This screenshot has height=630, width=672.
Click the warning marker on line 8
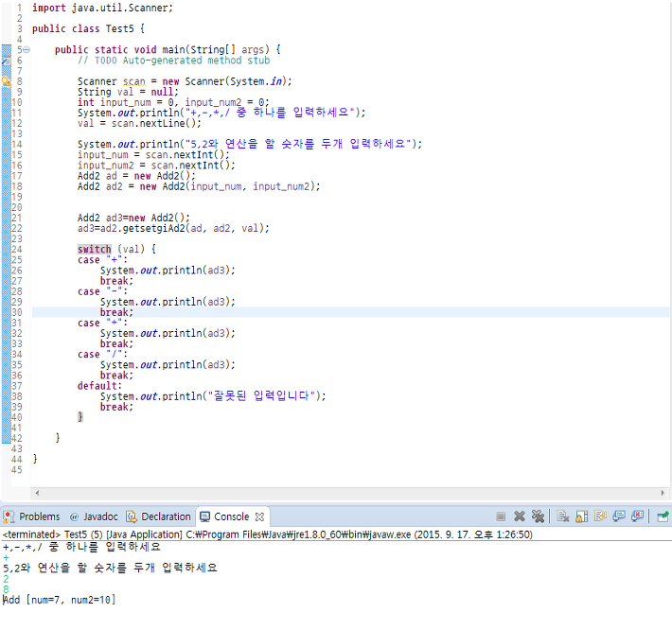7,81
